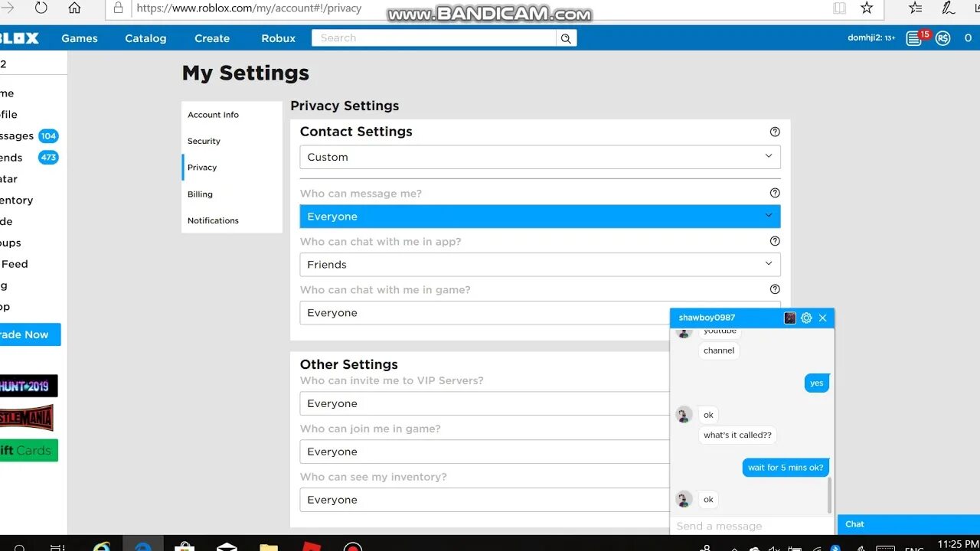Open Games in the top navigation

80,38
